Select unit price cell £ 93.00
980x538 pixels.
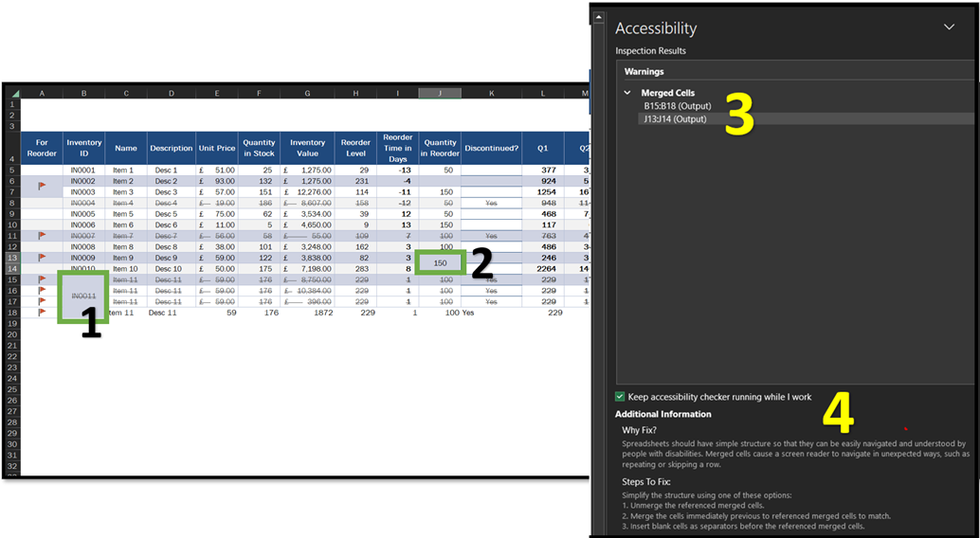[217, 181]
